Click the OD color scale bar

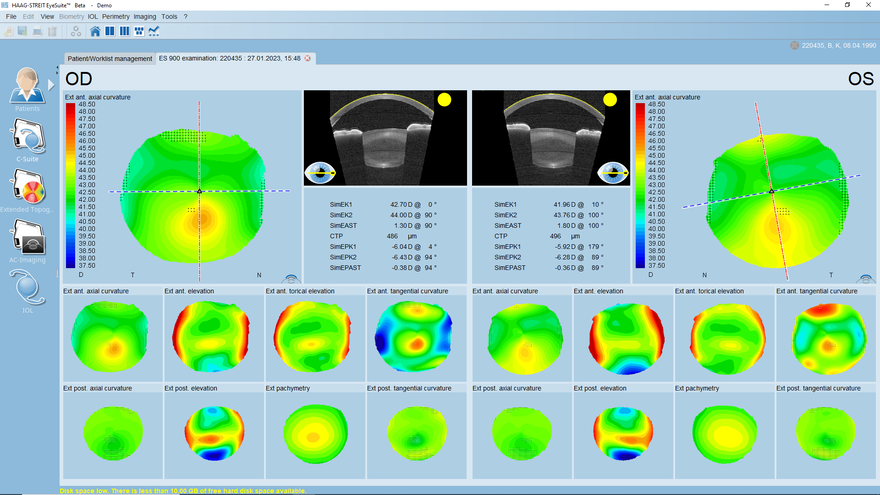[x=69, y=186]
